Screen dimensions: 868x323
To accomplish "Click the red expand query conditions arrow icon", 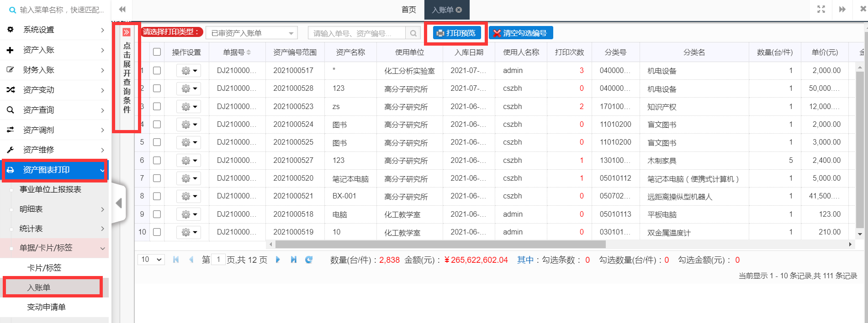I will click(127, 32).
